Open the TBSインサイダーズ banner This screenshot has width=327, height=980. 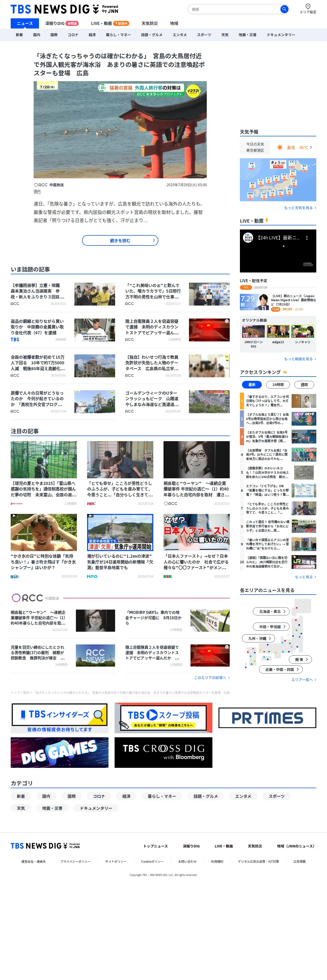pyautogui.click(x=59, y=717)
